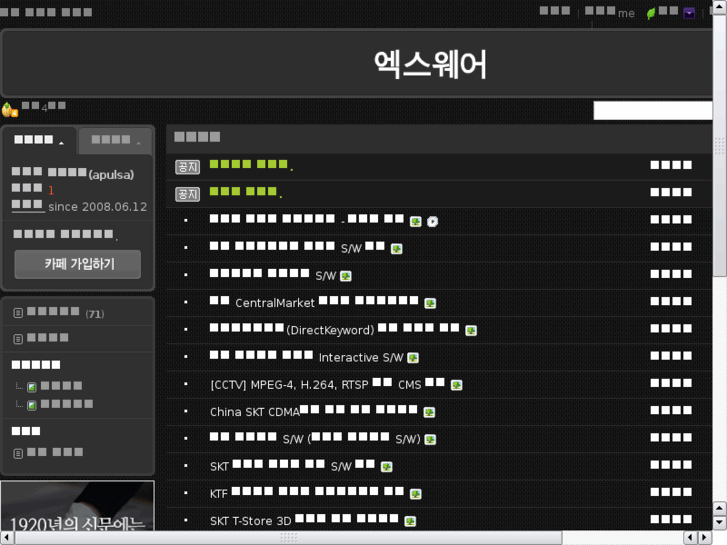
Task: Open the Interactive S/W post title
Action: (x=306, y=357)
